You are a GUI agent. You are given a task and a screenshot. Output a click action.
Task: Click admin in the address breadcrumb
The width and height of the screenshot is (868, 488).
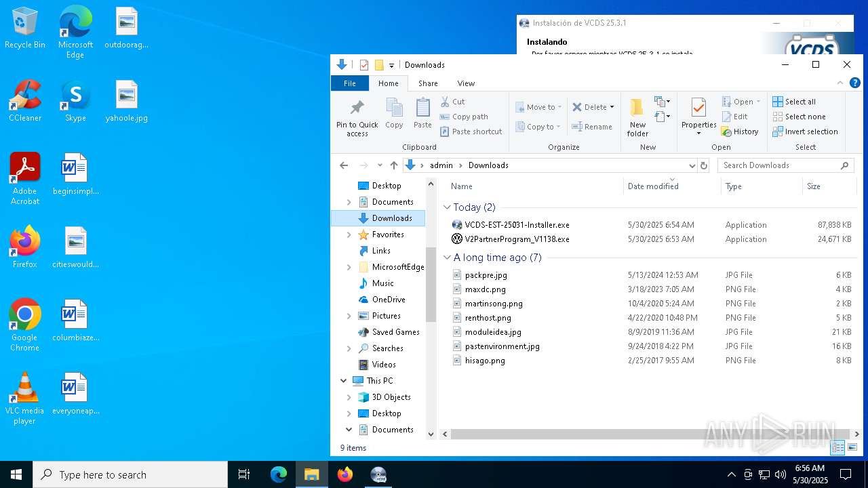pos(441,165)
